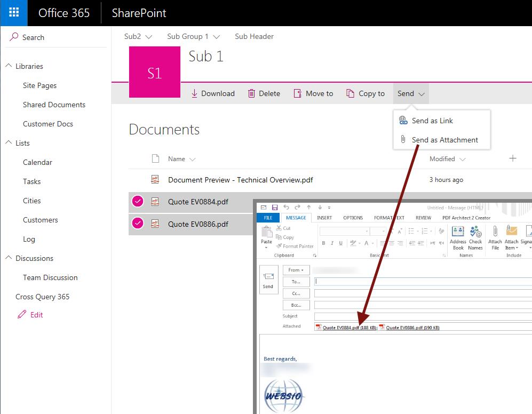The width and height of the screenshot is (532, 414).
Task: Click the To... recipients button
Action: tap(296, 282)
